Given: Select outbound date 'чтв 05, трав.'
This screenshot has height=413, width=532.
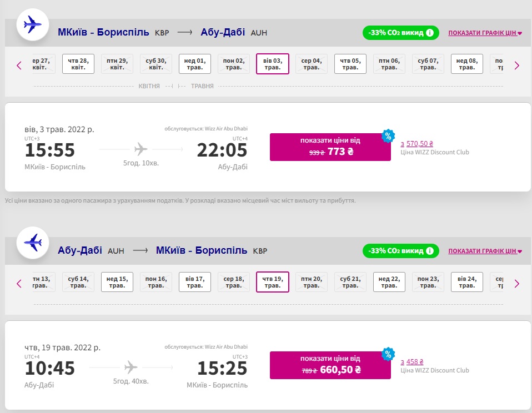Looking at the screenshot, I should point(350,64).
